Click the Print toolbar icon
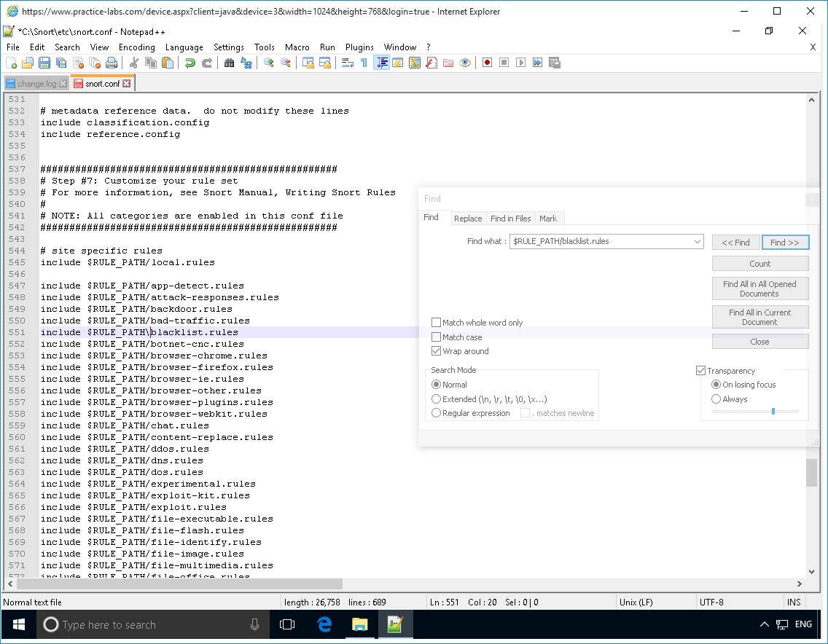Image resolution: width=828 pixels, height=644 pixels. 112,63
